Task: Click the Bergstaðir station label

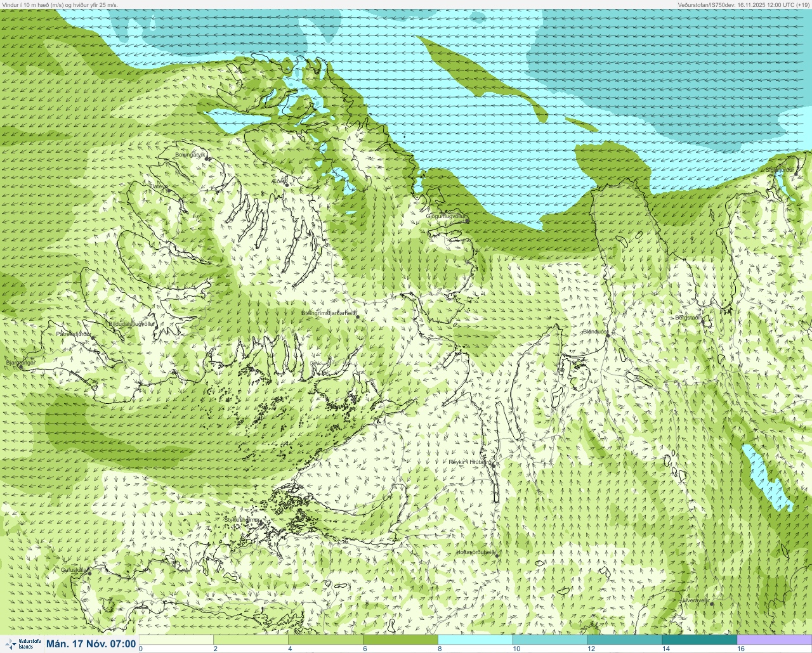Action: pyautogui.click(x=688, y=318)
